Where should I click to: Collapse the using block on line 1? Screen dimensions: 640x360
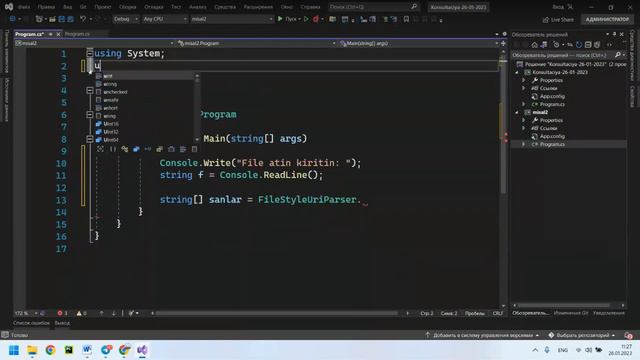[x=89, y=53]
